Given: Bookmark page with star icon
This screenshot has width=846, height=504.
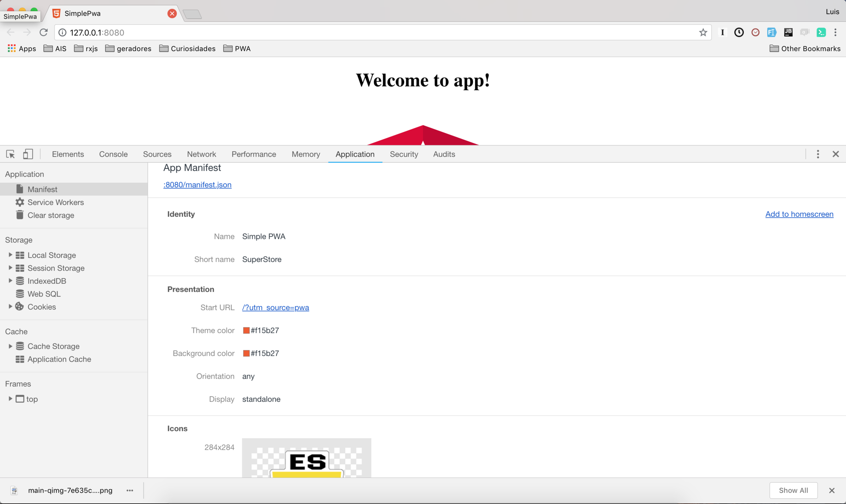Looking at the screenshot, I should click(703, 32).
